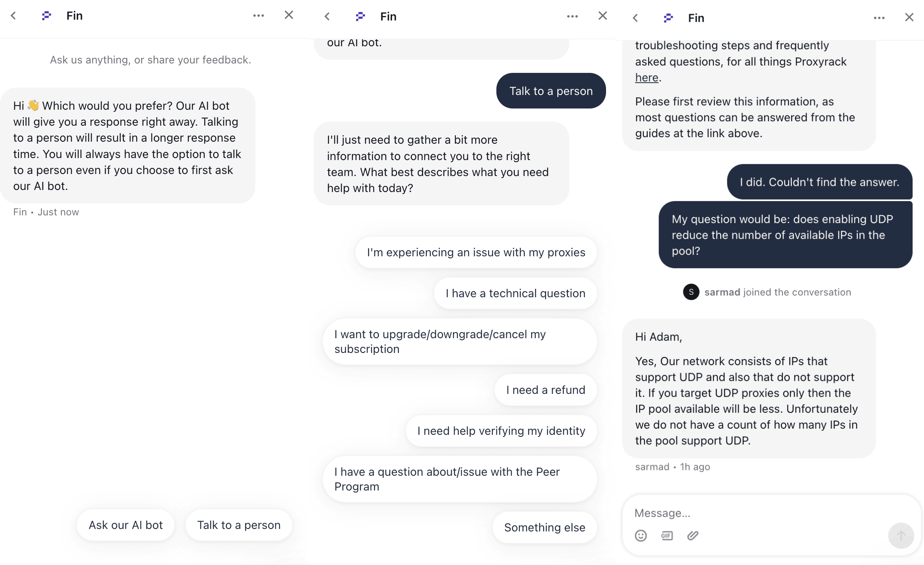Open the GIF selector
This screenshot has width=924, height=565.
pos(667,536)
